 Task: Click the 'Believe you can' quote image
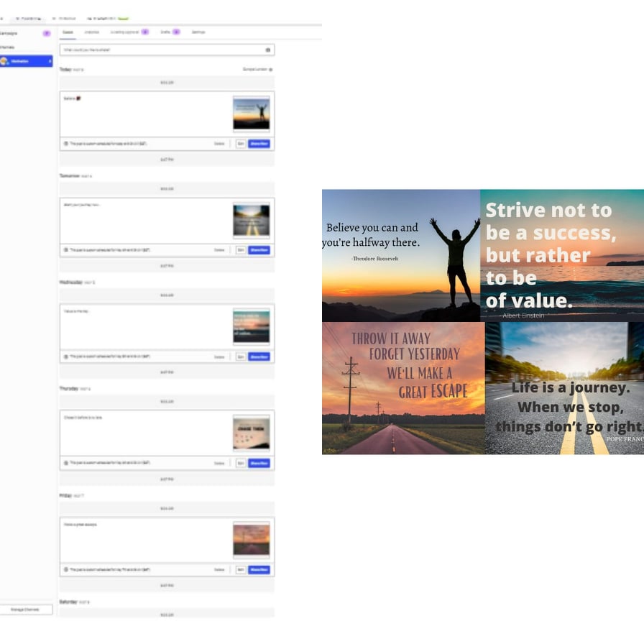coord(401,255)
